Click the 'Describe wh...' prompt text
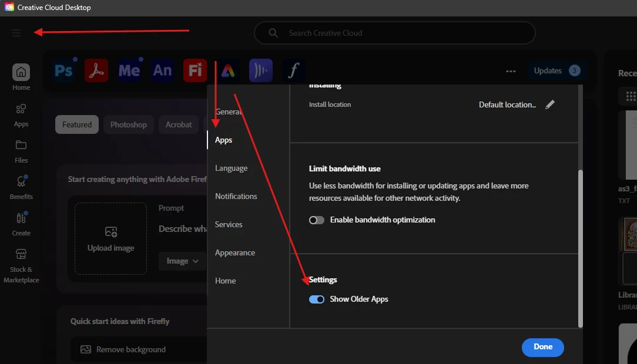The width and height of the screenshot is (637, 364). 183,229
